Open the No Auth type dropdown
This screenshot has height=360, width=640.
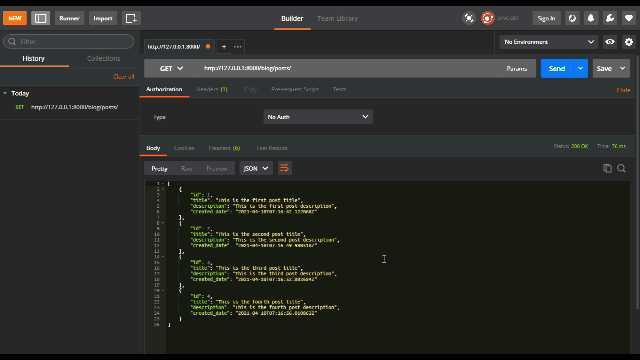tap(318, 117)
